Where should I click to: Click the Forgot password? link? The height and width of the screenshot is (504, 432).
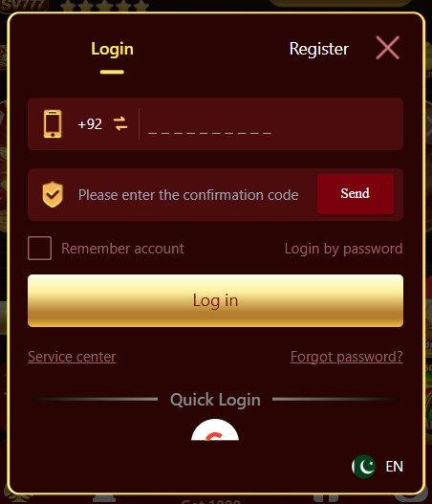click(x=347, y=357)
